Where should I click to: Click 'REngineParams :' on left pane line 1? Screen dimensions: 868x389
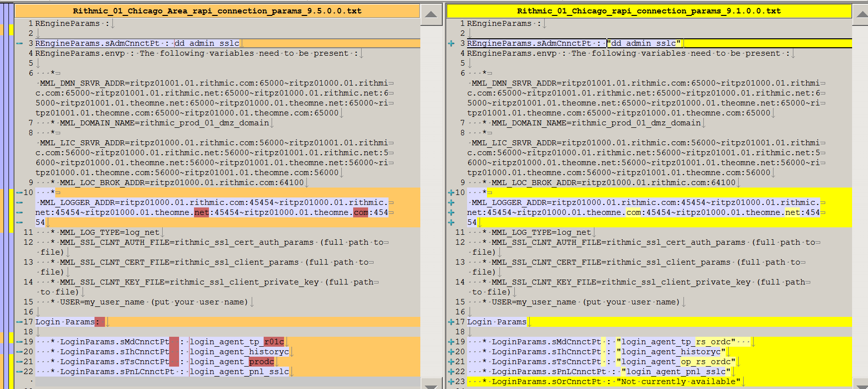[x=72, y=23]
